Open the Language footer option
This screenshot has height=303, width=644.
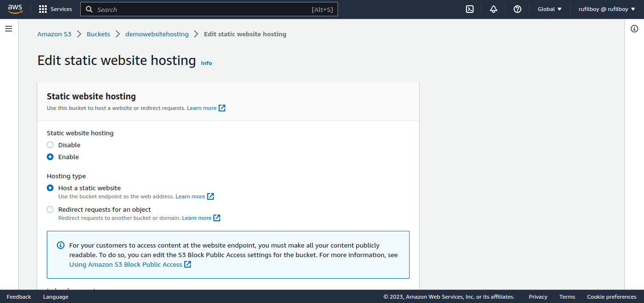(56, 297)
